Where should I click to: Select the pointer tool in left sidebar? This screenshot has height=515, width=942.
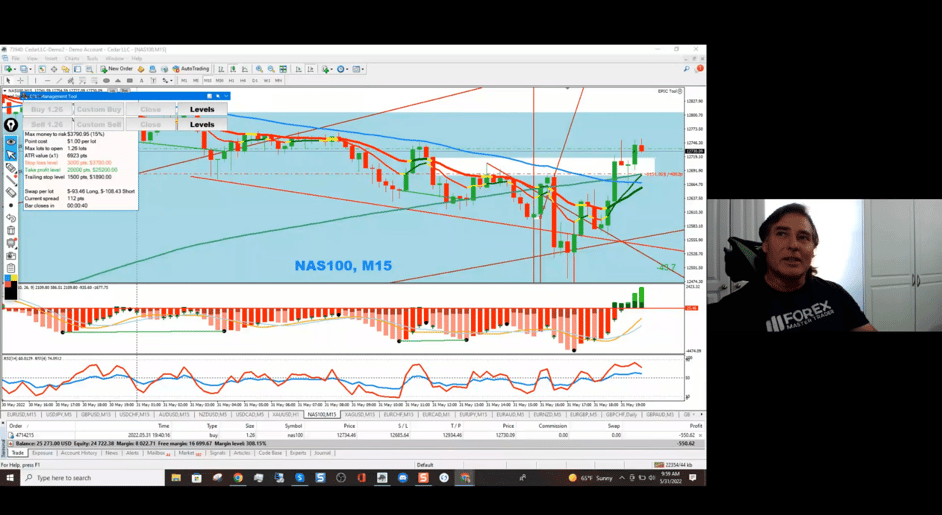point(11,155)
